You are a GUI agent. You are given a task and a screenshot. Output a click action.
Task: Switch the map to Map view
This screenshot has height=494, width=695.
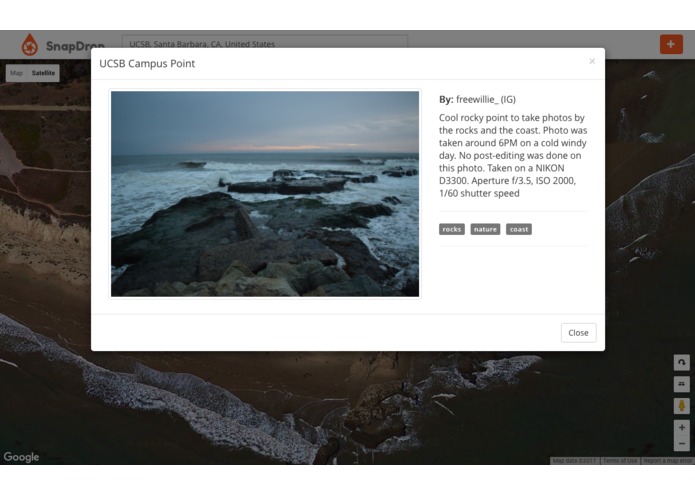(16, 73)
